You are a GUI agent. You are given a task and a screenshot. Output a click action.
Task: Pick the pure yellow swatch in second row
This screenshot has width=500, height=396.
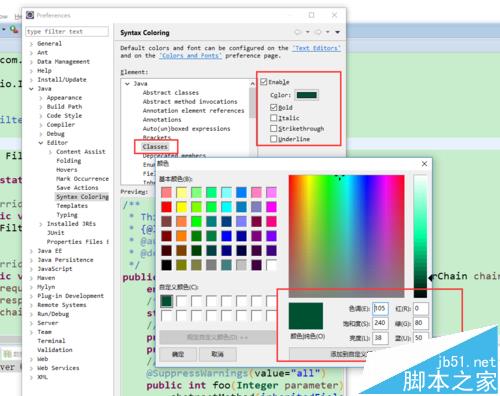181,207
